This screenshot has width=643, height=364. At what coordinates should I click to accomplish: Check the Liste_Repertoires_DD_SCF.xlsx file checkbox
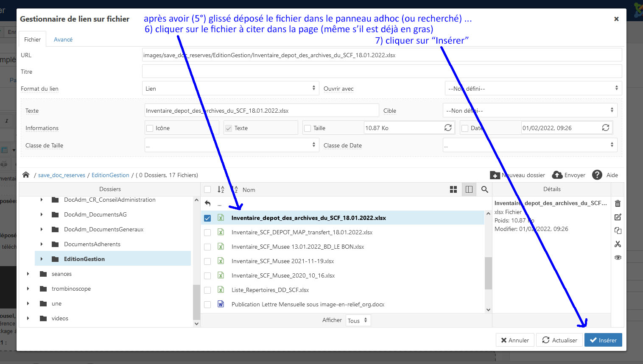[207, 290]
